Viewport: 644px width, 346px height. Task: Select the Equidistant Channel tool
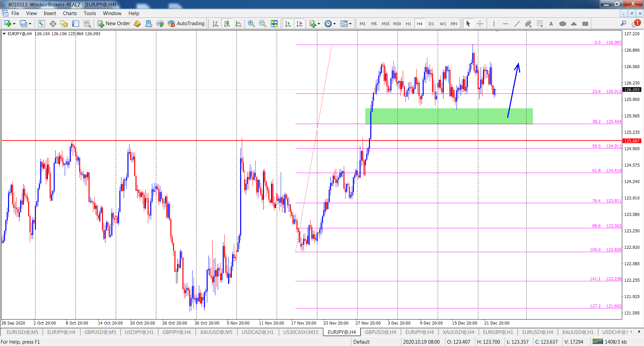pyautogui.click(x=528, y=23)
